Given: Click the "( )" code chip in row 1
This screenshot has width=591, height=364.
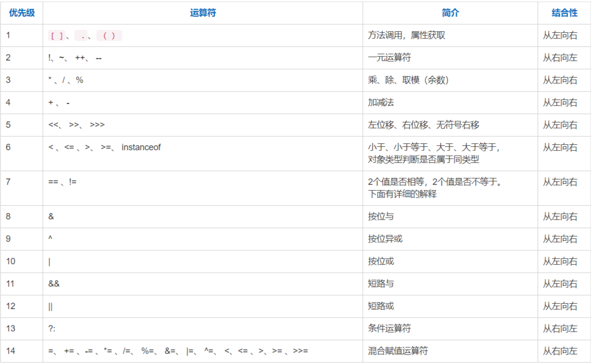Looking at the screenshot, I should pyautogui.click(x=109, y=36).
